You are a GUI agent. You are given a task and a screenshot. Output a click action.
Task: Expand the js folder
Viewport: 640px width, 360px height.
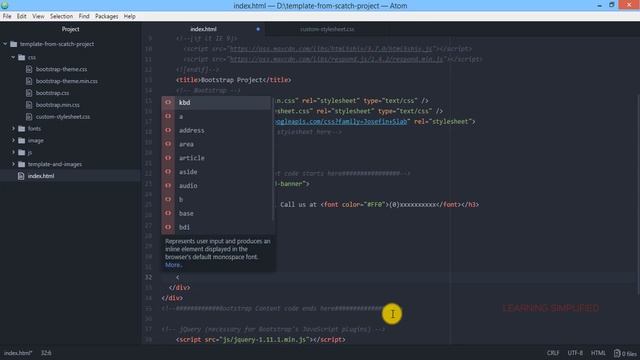point(13,152)
